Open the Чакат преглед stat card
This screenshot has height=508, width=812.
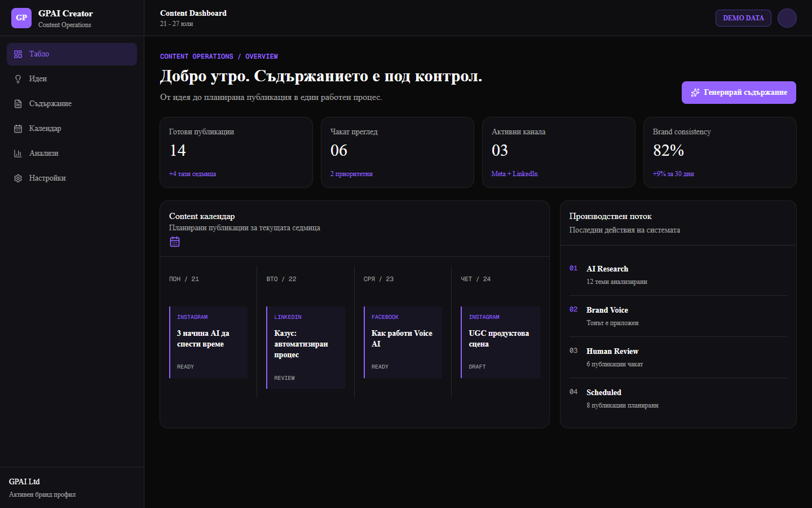coord(398,152)
